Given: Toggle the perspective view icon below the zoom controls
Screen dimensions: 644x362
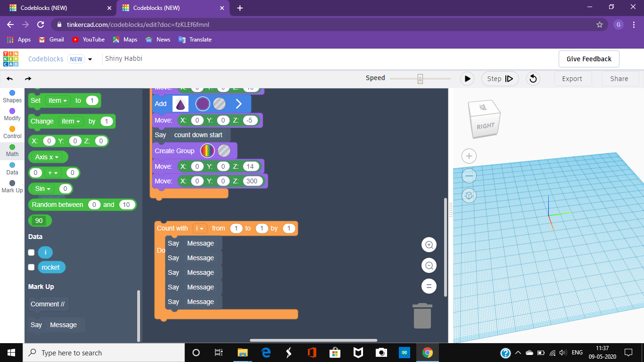Looking at the screenshot, I should [469, 195].
